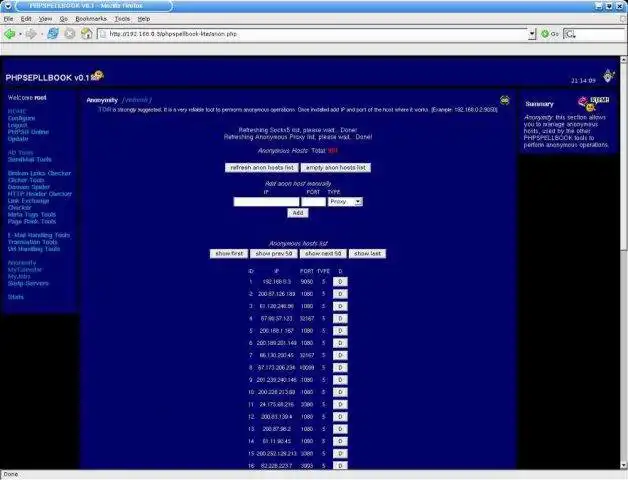
Task: Click the D button for host ID 4
Action: pos(340,319)
